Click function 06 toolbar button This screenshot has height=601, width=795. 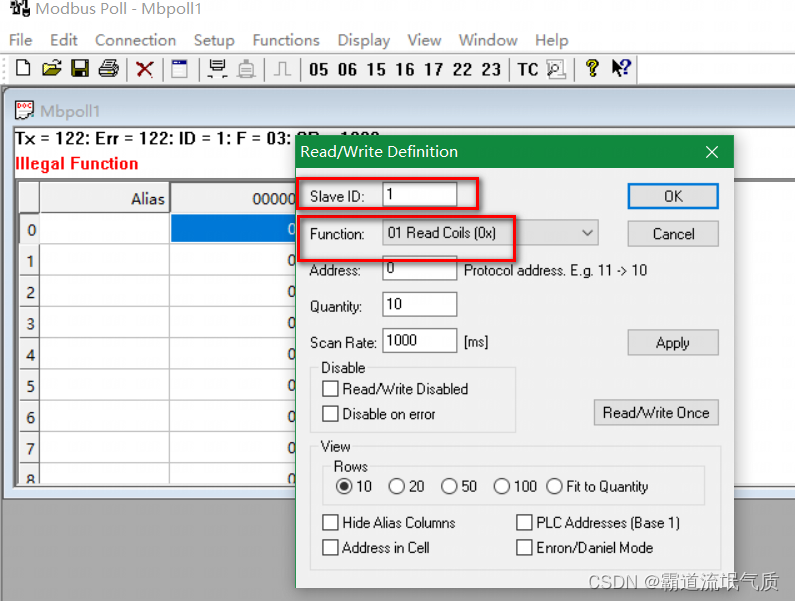347,69
